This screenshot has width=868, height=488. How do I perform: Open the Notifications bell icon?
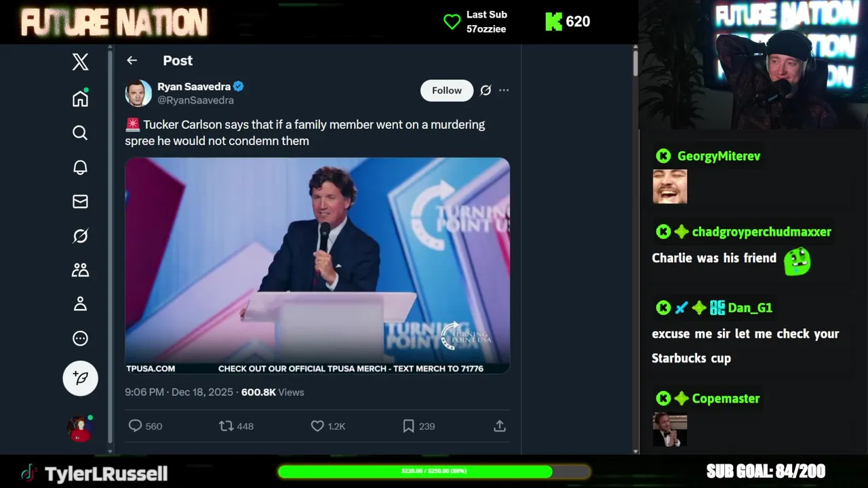click(x=80, y=167)
